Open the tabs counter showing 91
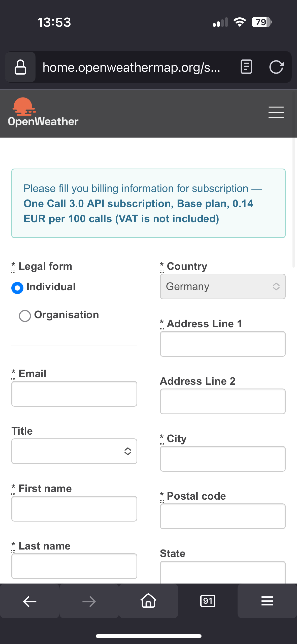 tap(208, 601)
